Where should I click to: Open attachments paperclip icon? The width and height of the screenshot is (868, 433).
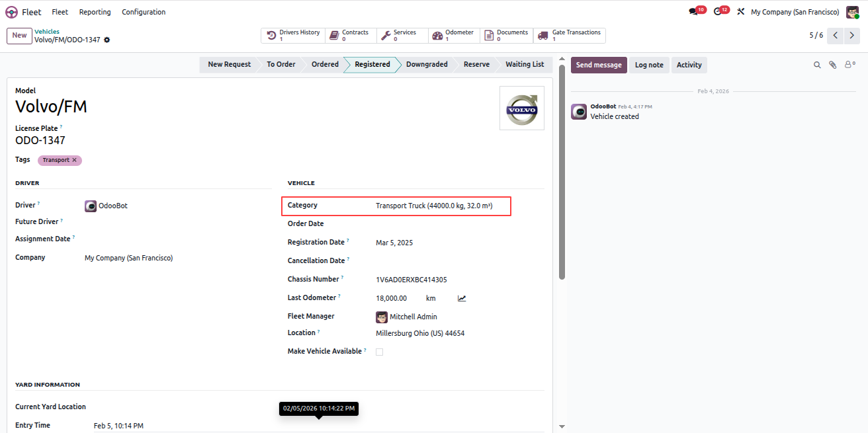(833, 65)
